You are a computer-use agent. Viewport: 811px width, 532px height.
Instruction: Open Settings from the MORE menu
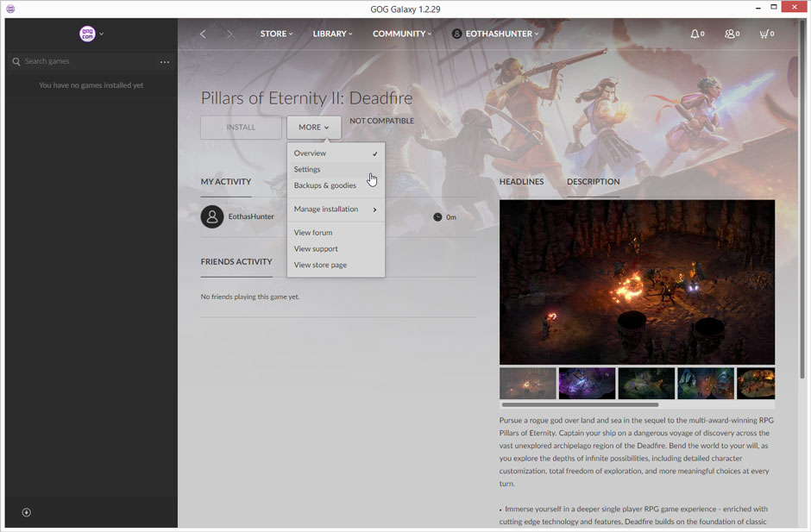click(x=336, y=169)
